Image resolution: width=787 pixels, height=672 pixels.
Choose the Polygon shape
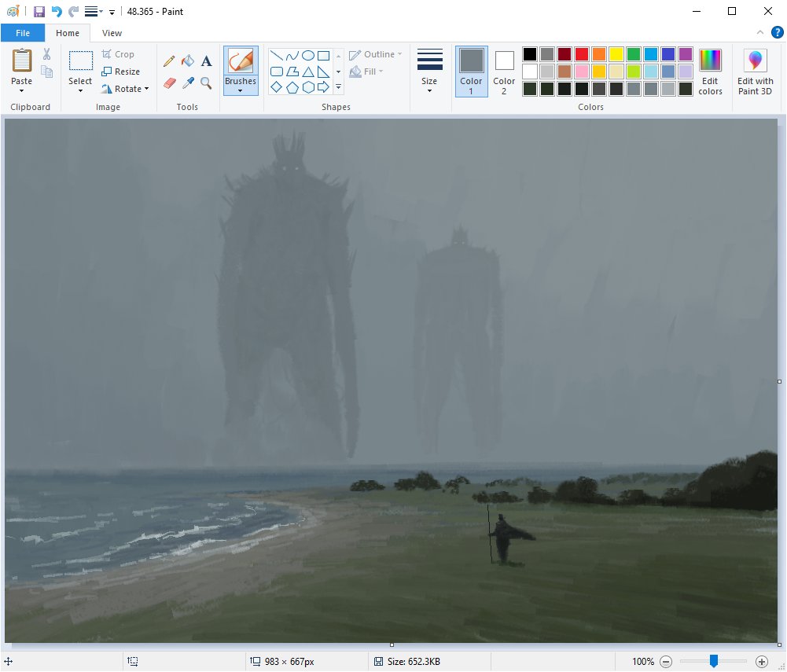click(292, 72)
